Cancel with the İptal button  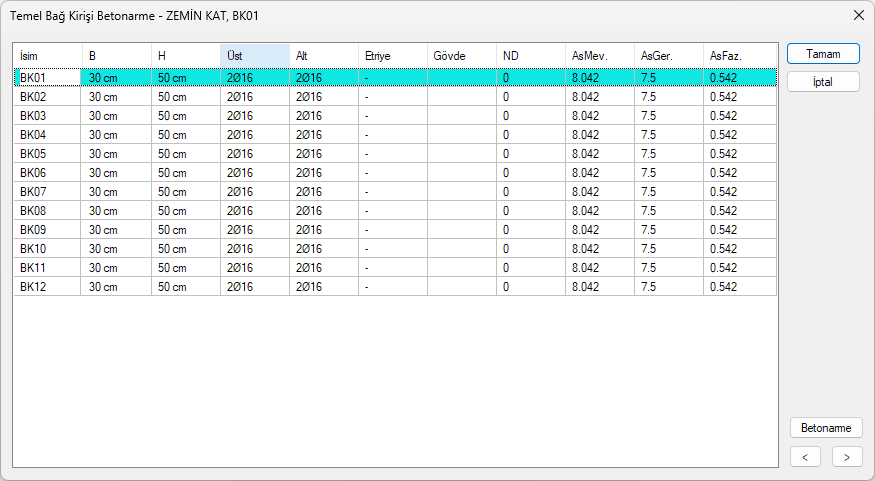[823, 82]
